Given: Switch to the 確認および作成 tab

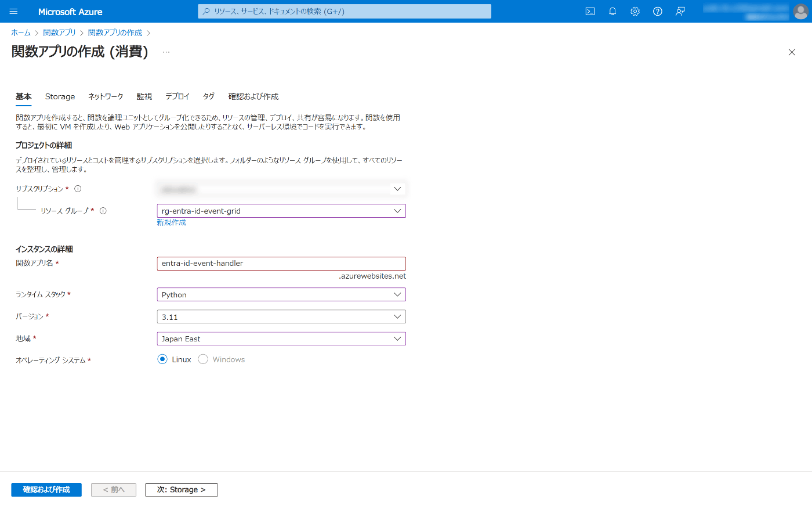Looking at the screenshot, I should click(253, 97).
